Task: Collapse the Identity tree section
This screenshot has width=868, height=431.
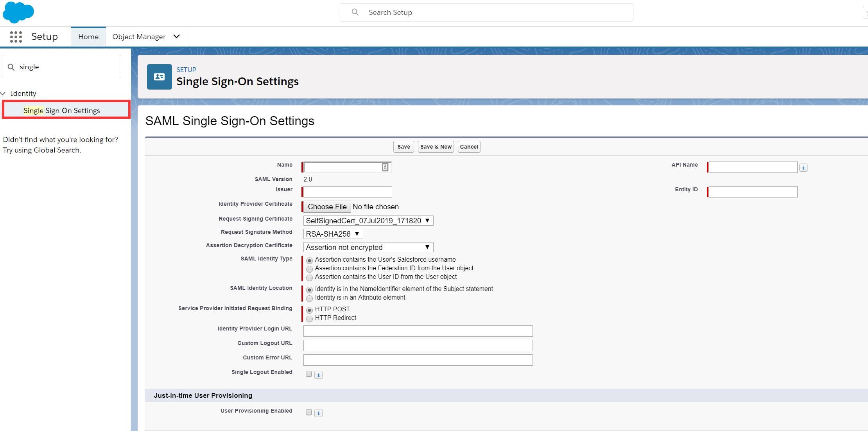Action: tap(4, 93)
